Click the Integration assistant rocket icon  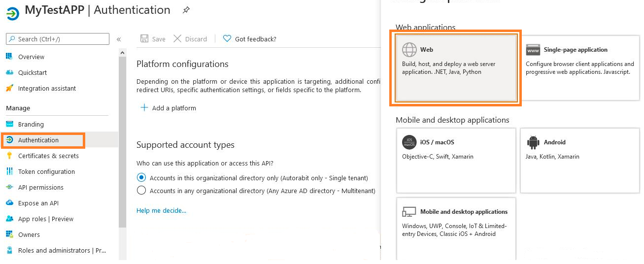pyautogui.click(x=9, y=88)
